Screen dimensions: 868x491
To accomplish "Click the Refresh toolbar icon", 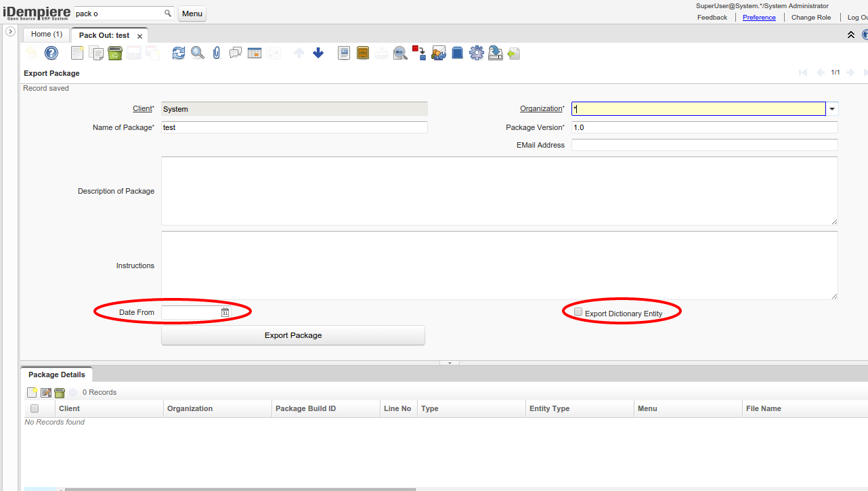I will pyautogui.click(x=178, y=53).
